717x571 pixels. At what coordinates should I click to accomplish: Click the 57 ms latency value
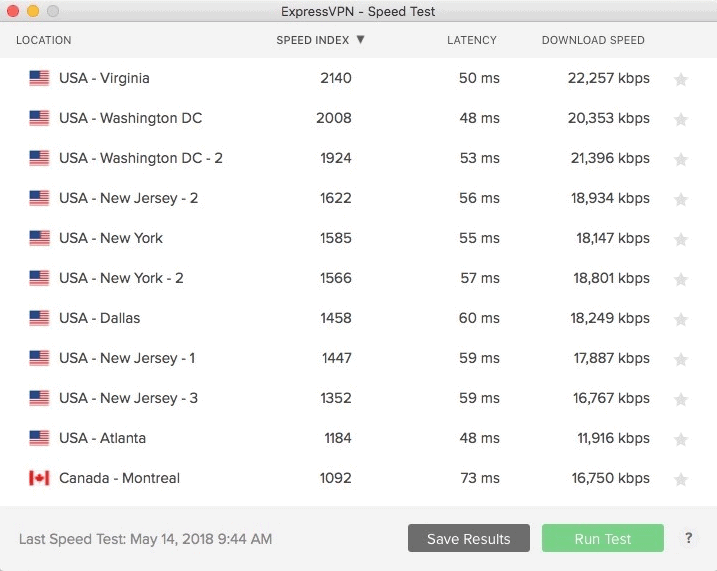pos(480,278)
